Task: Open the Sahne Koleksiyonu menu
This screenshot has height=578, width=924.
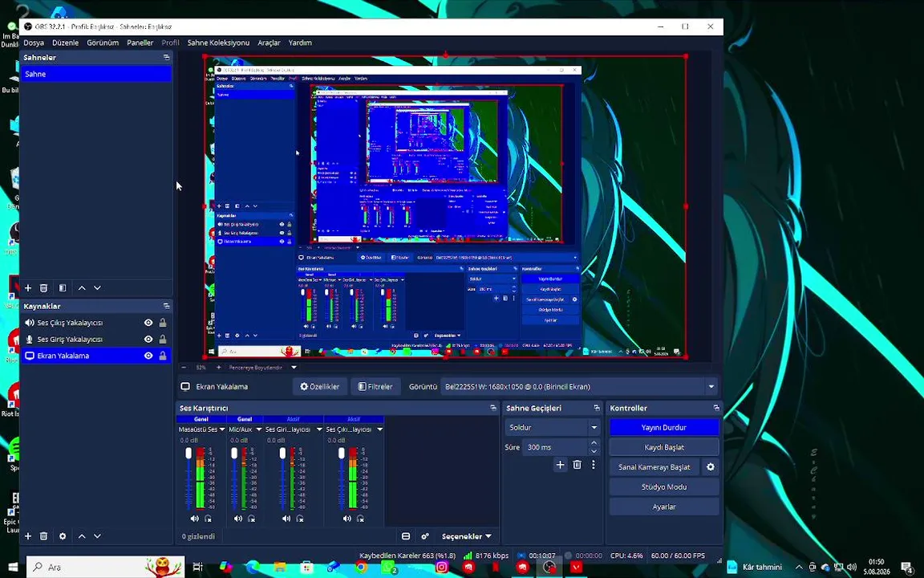Action: coord(218,43)
